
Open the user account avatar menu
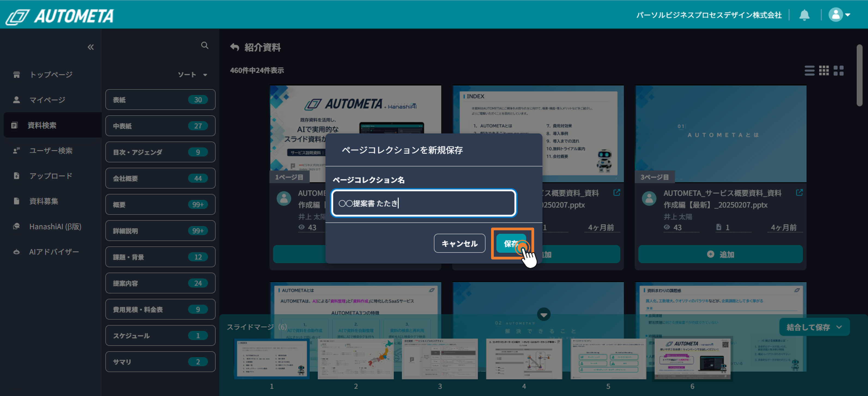839,15
